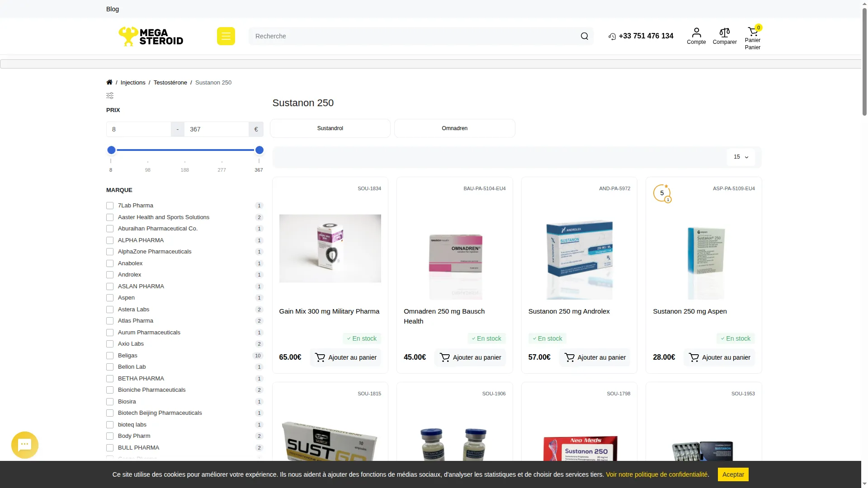Screen dimensions: 868x488
Task: Click the Aceptar cookie button
Action: (x=733, y=474)
